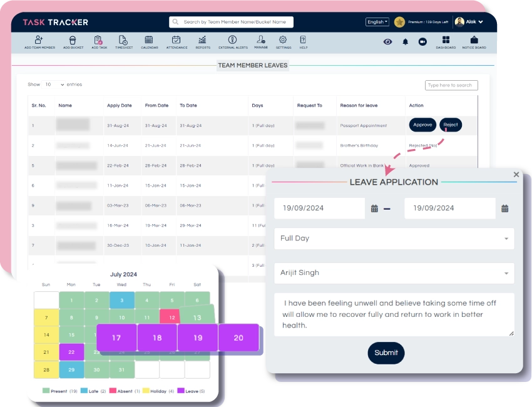Expand the Full Day leave type dropdown
532x407 pixels.
pyautogui.click(x=394, y=239)
